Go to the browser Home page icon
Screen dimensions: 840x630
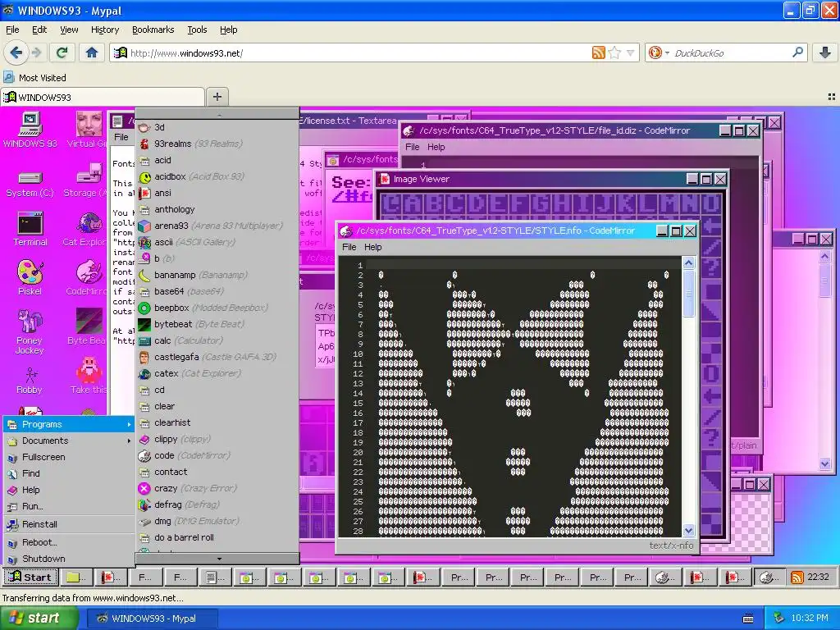tap(92, 52)
